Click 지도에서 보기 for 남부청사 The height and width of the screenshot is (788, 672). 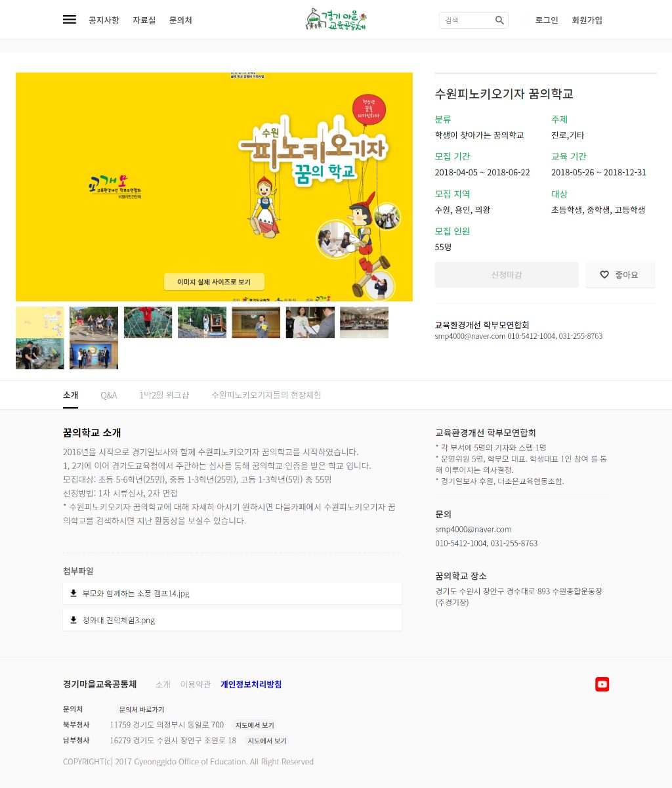tap(266, 741)
